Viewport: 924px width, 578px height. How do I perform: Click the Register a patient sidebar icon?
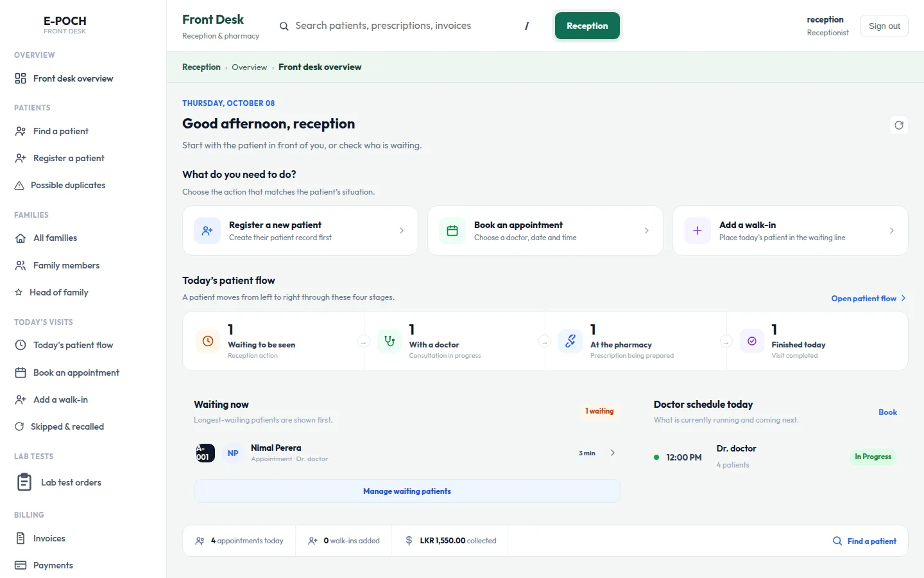21,158
